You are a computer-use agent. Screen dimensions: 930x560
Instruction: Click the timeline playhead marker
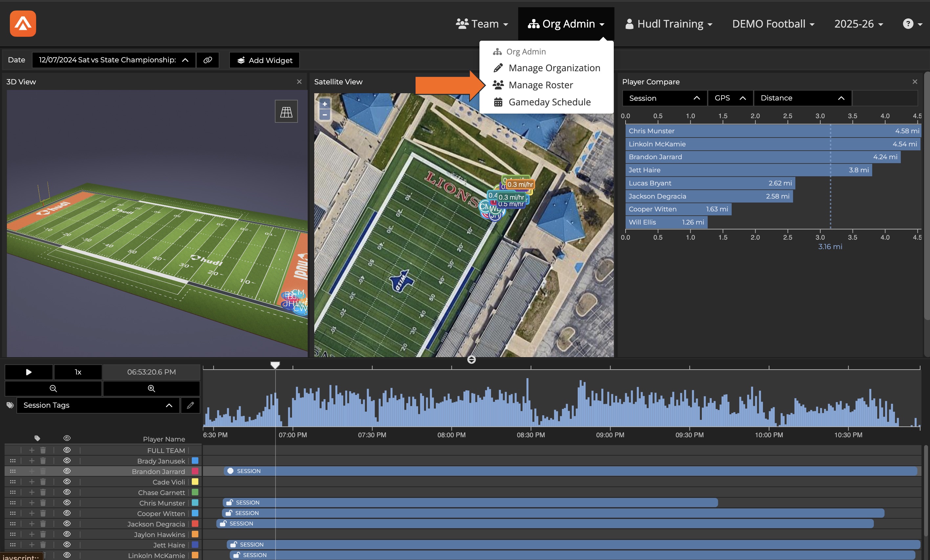click(275, 365)
